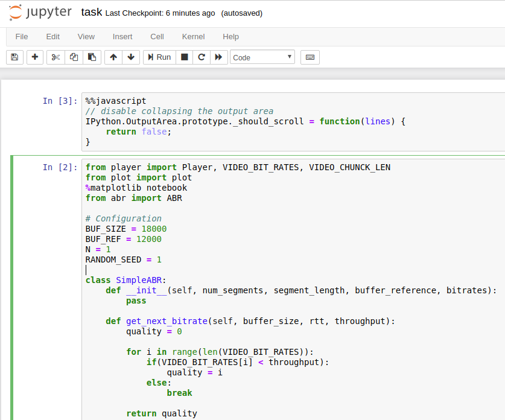Restart the kernel and rerun all cells
Screen dimensions: 505x420
[x=218, y=57]
